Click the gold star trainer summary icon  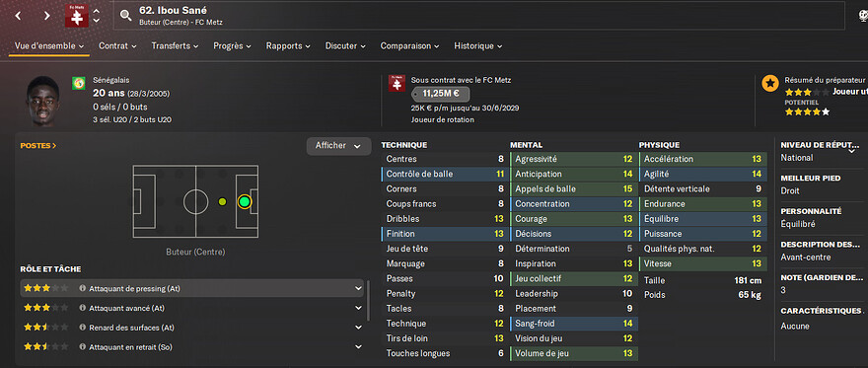pos(769,84)
